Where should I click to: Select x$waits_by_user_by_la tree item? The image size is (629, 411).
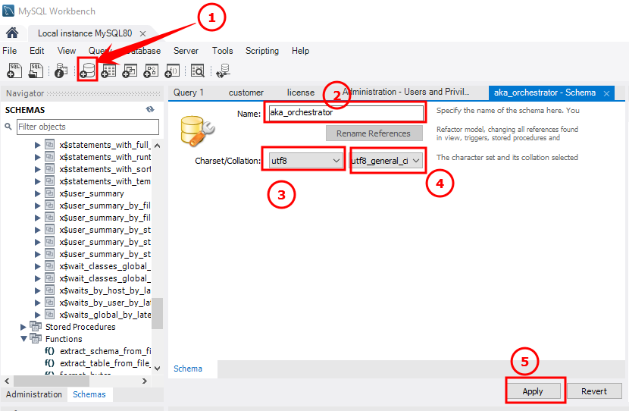pos(105,302)
